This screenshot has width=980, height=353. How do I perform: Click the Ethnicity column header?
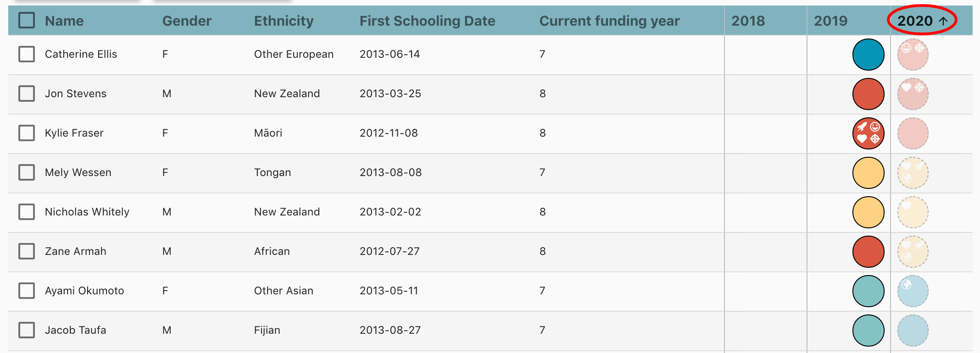coord(284,21)
